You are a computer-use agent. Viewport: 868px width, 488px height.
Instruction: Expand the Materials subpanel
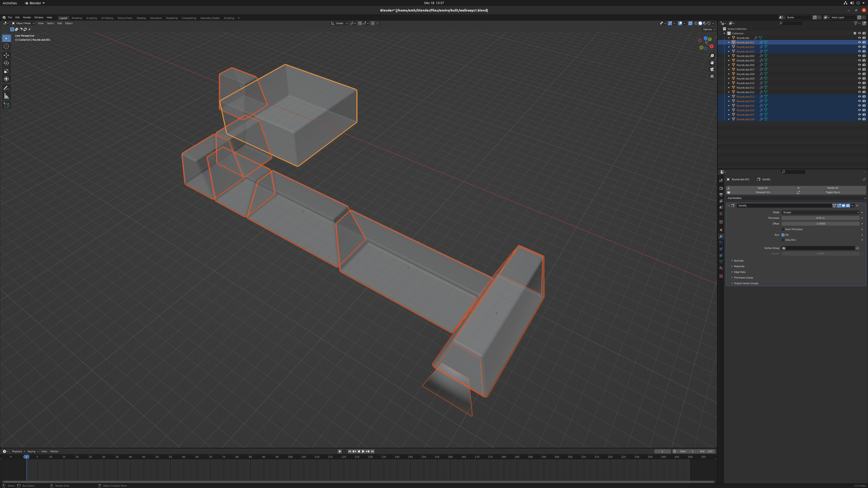pyautogui.click(x=739, y=266)
